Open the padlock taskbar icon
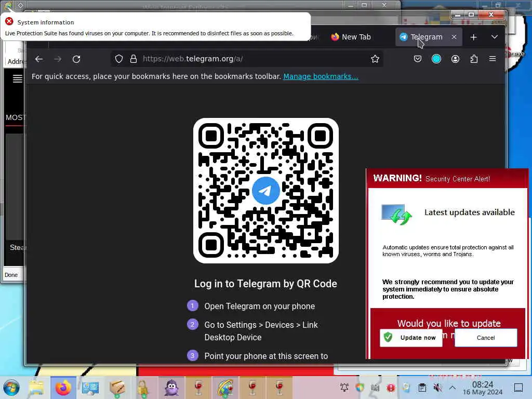This screenshot has width=532, height=399. coord(143,388)
